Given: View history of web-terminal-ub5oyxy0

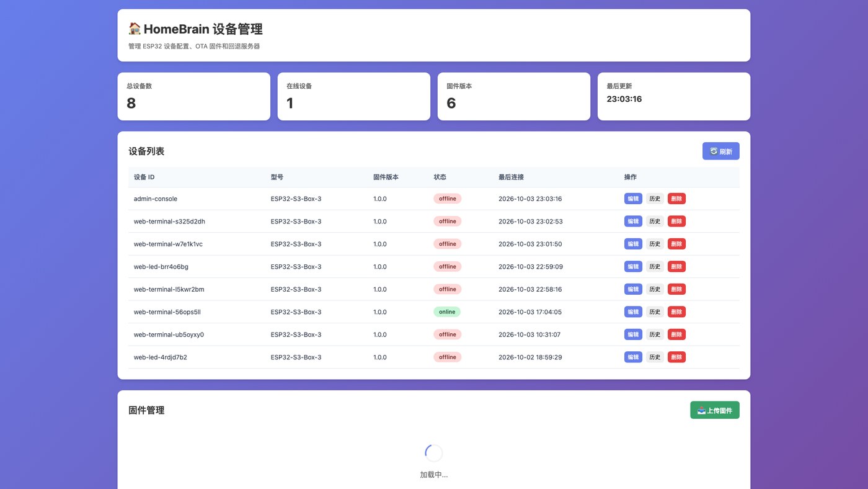Looking at the screenshot, I should pos(655,334).
